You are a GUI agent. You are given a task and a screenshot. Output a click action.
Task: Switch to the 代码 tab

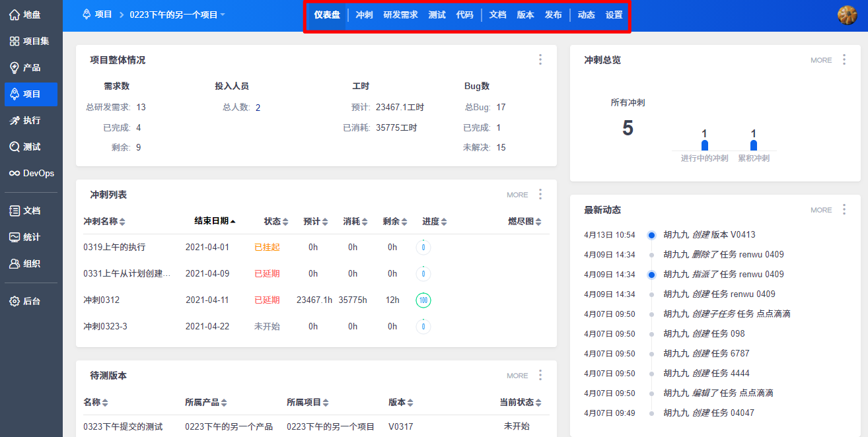tap(464, 15)
